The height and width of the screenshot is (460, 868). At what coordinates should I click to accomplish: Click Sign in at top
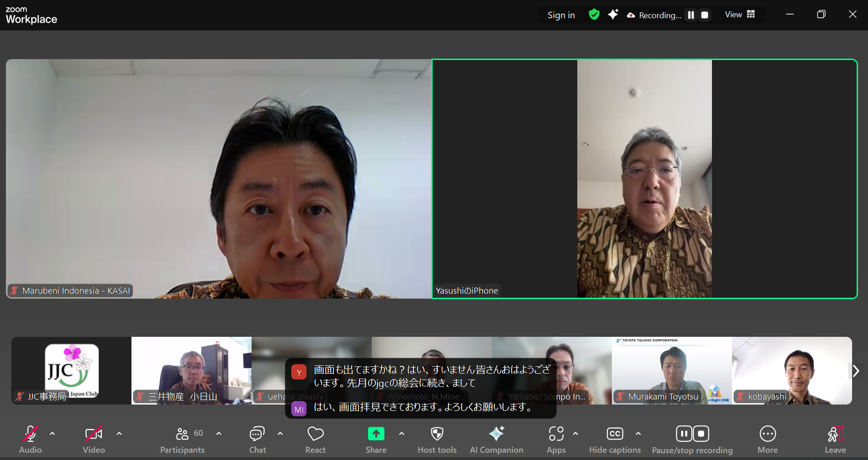pos(561,15)
